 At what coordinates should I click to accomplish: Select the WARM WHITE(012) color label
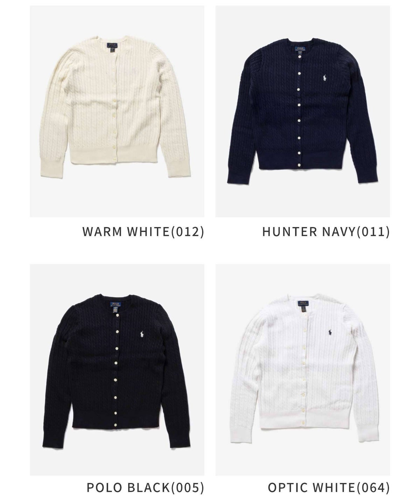click(143, 232)
